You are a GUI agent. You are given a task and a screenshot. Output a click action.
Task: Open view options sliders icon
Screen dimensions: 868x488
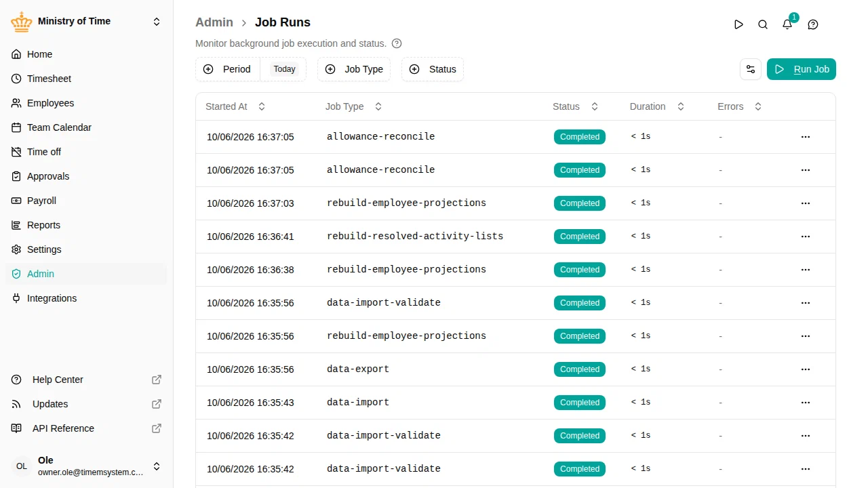click(751, 69)
